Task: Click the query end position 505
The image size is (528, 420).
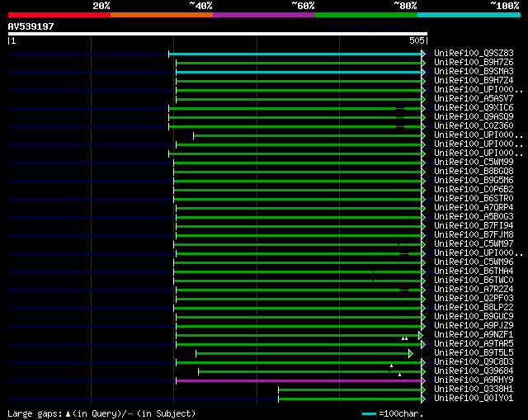Action: tap(417, 40)
